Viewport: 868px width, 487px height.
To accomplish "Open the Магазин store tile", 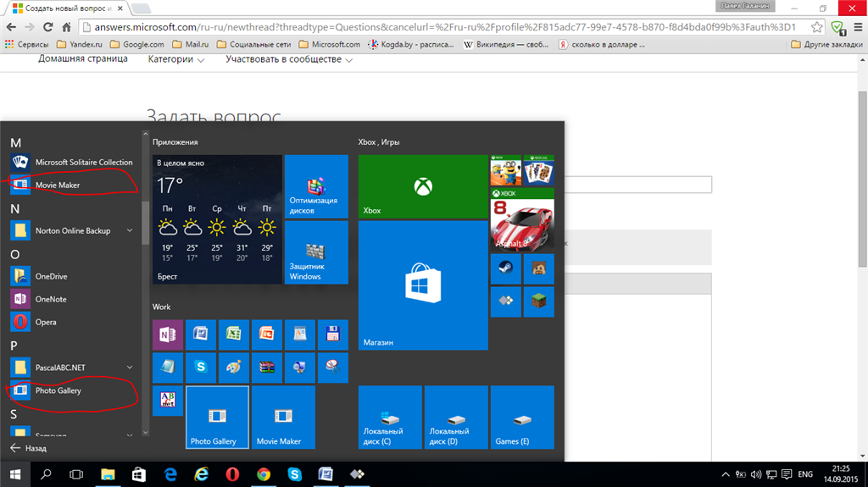I will (423, 285).
